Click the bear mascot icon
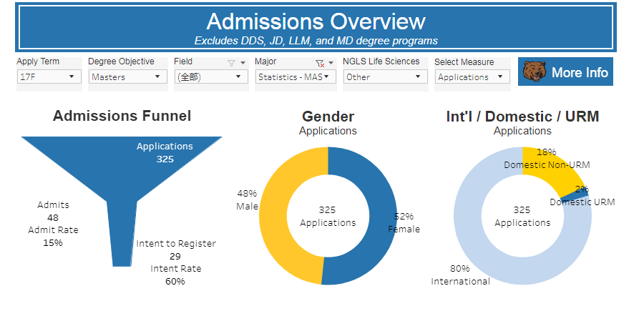Screen dimensions: 644x316 (x=534, y=72)
